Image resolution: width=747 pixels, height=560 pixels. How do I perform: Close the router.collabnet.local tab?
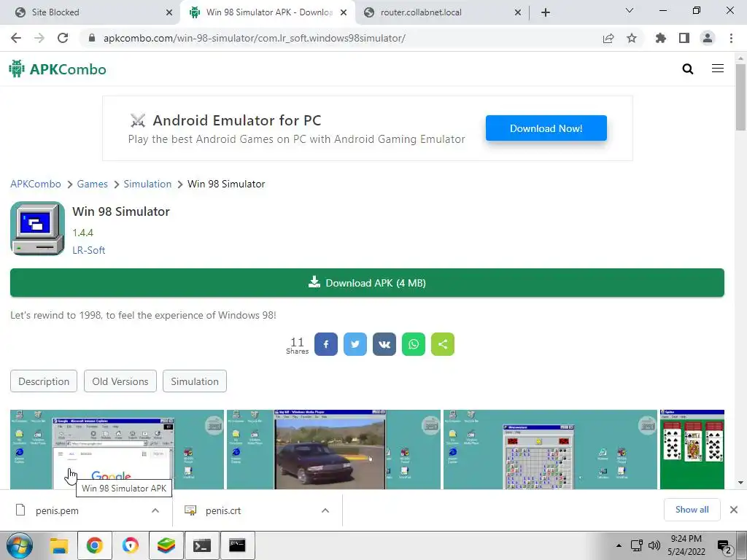tap(518, 12)
